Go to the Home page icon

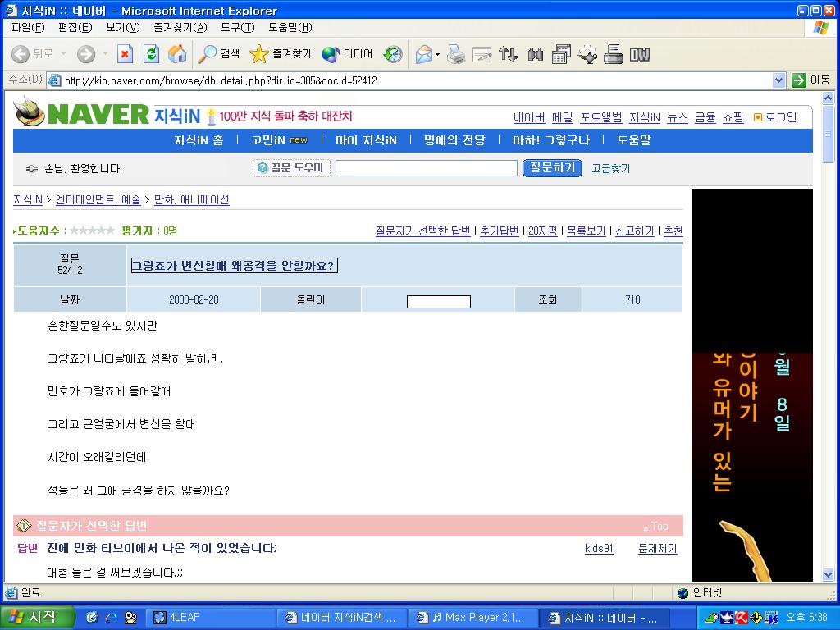pos(177,54)
